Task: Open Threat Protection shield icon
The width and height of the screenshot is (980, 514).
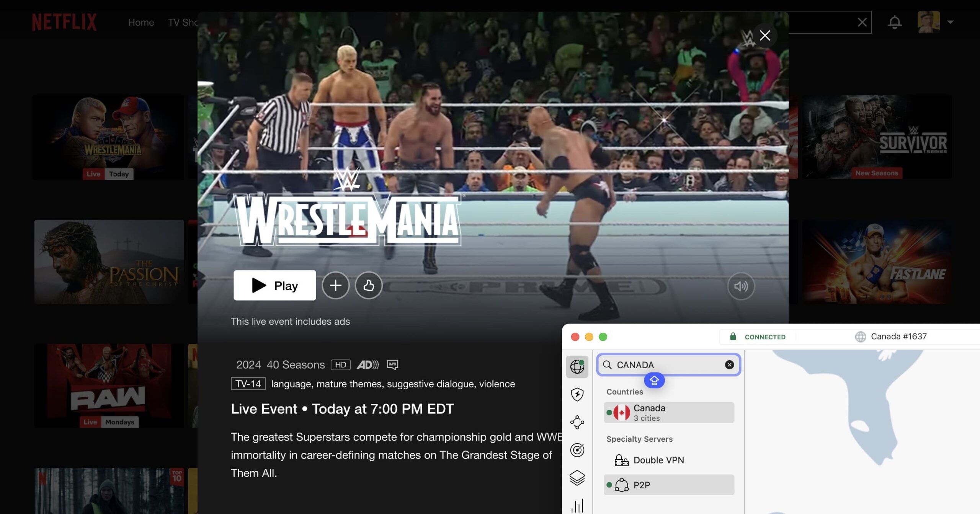Action: click(x=577, y=395)
